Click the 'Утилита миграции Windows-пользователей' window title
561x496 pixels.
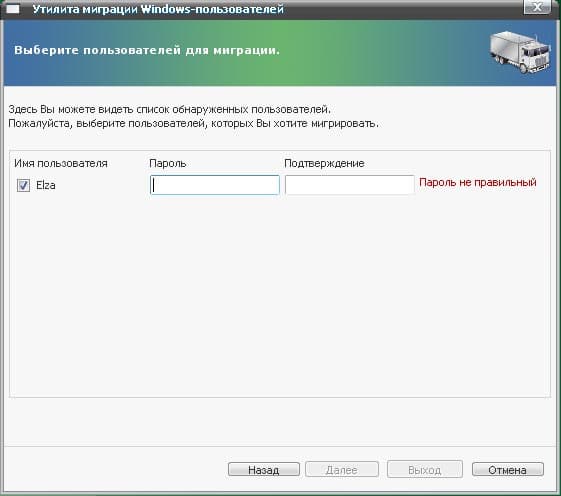(158, 9)
